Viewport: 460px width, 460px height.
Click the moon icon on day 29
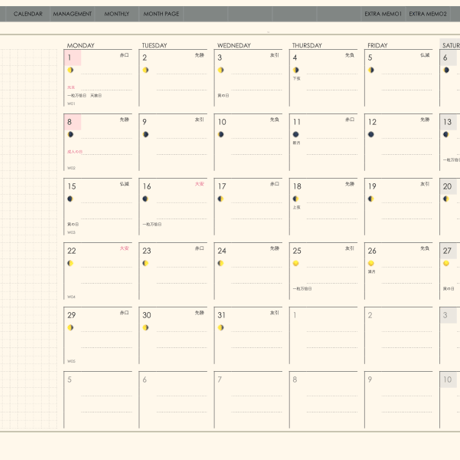coord(70,328)
